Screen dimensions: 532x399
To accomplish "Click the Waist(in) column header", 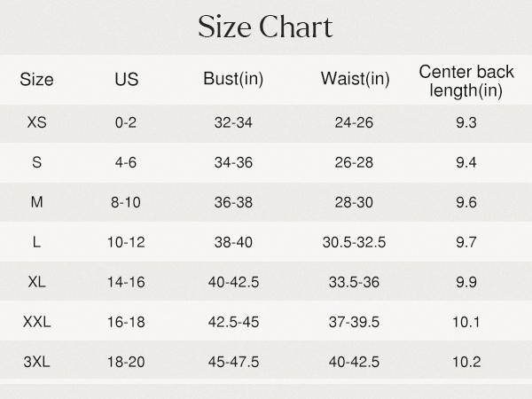I will coord(355,79).
